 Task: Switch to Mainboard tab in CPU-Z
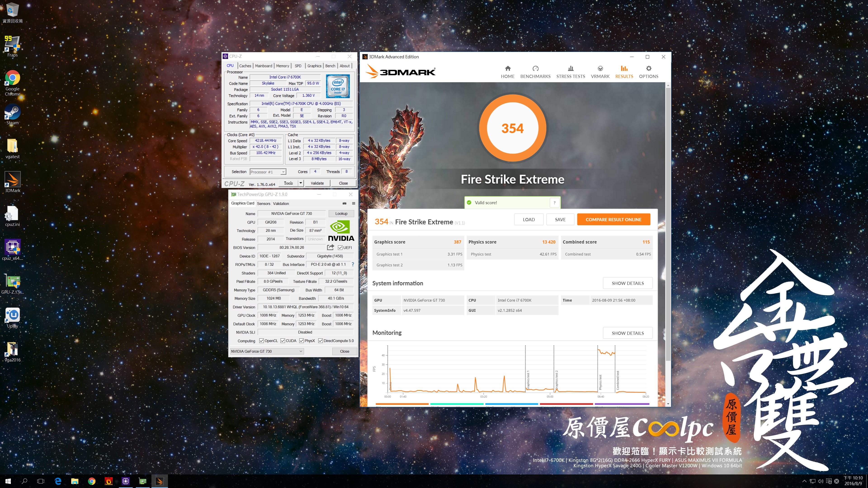tap(264, 66)
